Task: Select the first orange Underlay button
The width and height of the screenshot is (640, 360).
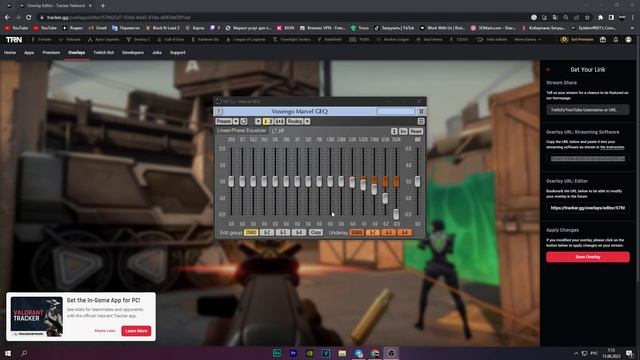Action: coord(356,232)
